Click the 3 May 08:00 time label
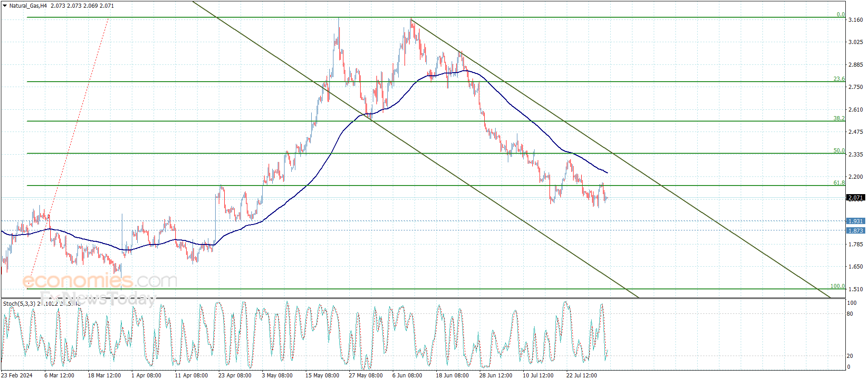The width and height of the screenshot is (868, 381). pos(277,375)
